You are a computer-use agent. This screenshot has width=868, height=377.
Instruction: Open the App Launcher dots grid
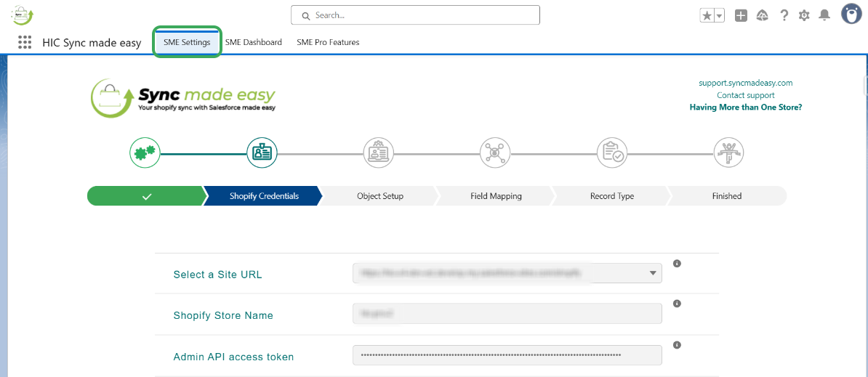[x=25, y=43]
